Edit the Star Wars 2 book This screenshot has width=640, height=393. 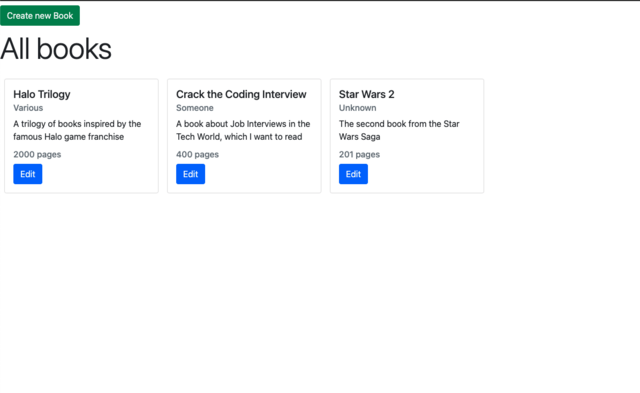353,174
